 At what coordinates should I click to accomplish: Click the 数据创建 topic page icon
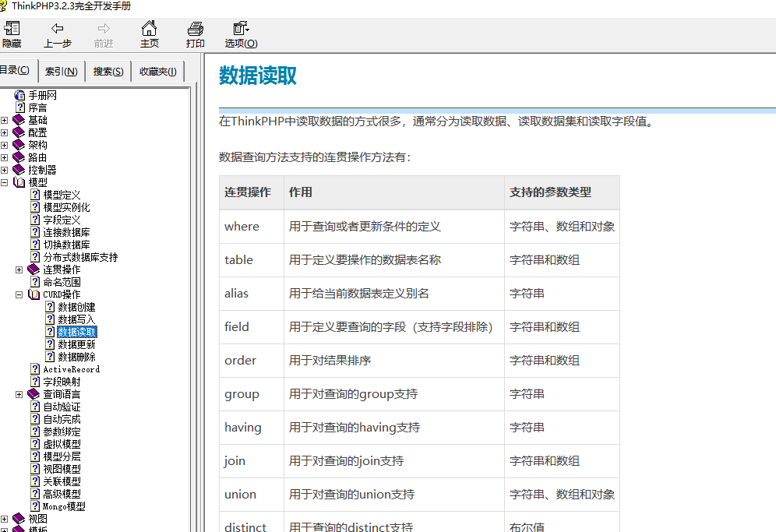(x=50, y=307)
